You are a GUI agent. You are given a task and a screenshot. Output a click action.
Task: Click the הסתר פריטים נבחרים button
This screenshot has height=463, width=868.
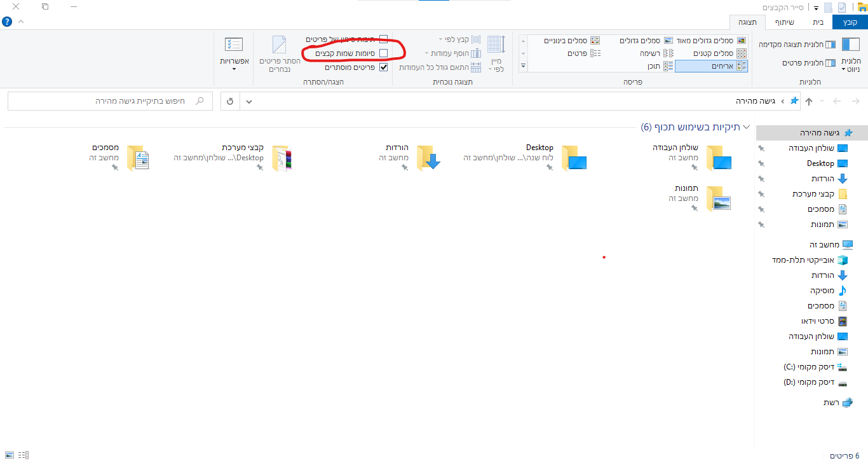pyautogui.click(x=280, y=54)
